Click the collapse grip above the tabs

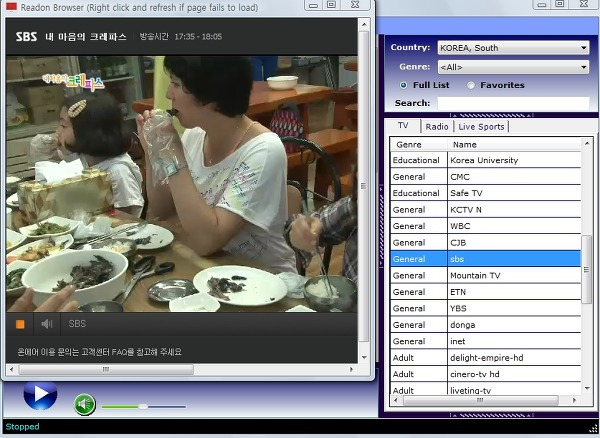click(492, 115)
